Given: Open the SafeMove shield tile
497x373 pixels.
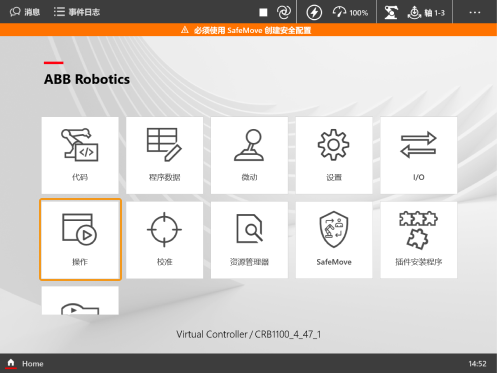Looking at the screenshot, I should click(334, 240).
